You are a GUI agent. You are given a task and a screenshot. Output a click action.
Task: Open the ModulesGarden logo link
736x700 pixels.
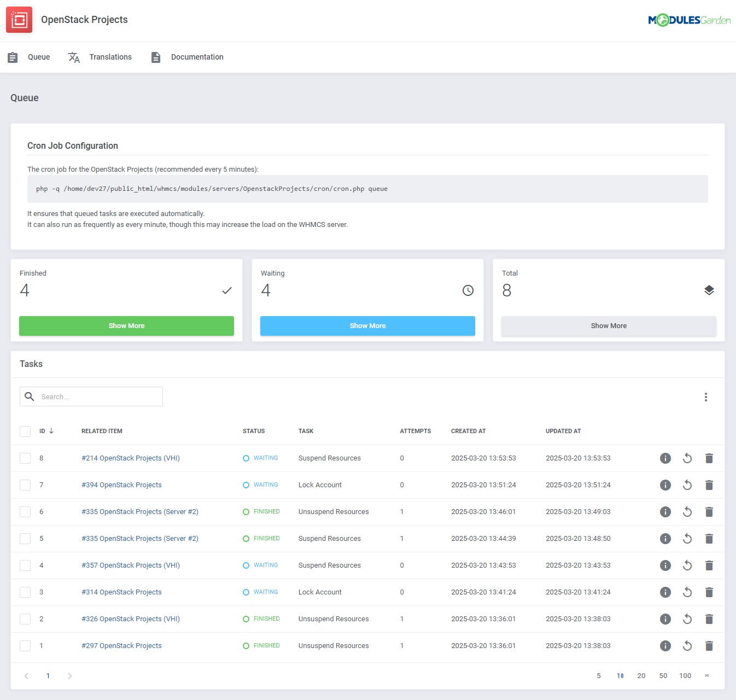tap(689, 20)
